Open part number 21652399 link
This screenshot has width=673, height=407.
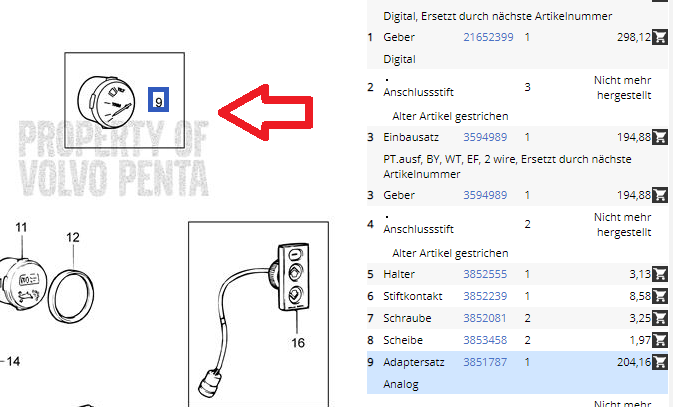[x=488, y=37]
